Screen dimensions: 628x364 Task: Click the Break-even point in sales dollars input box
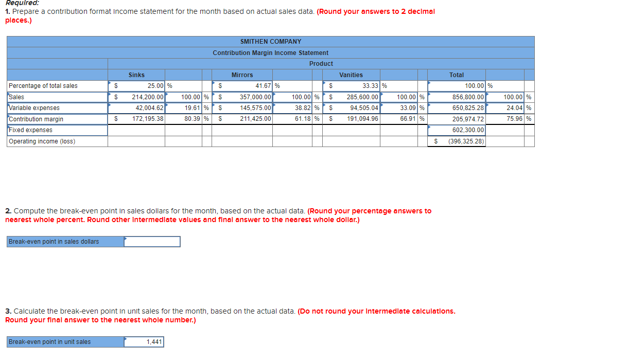click(x=152, y=241)
